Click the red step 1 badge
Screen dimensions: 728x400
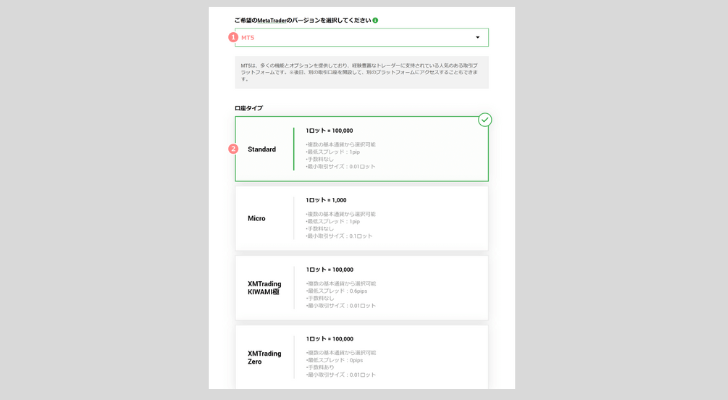(x=233, y=37)
